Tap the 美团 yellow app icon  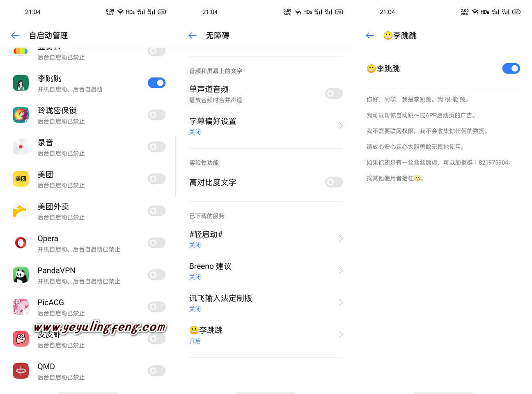point(21,179)
